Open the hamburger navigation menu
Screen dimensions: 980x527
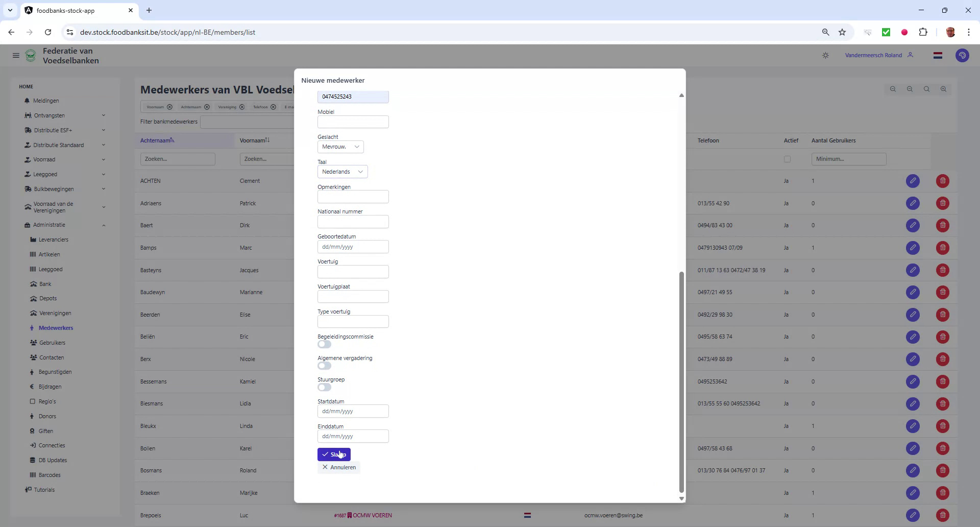pos(15,55)
